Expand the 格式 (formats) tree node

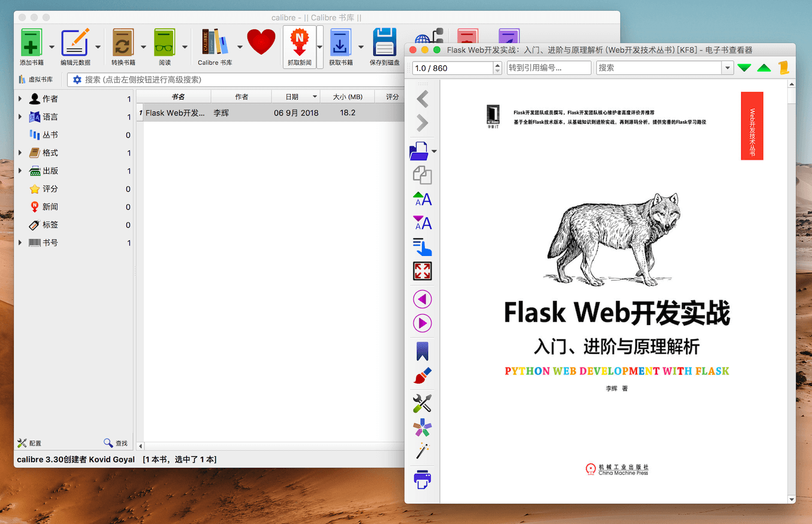(20, 153)
